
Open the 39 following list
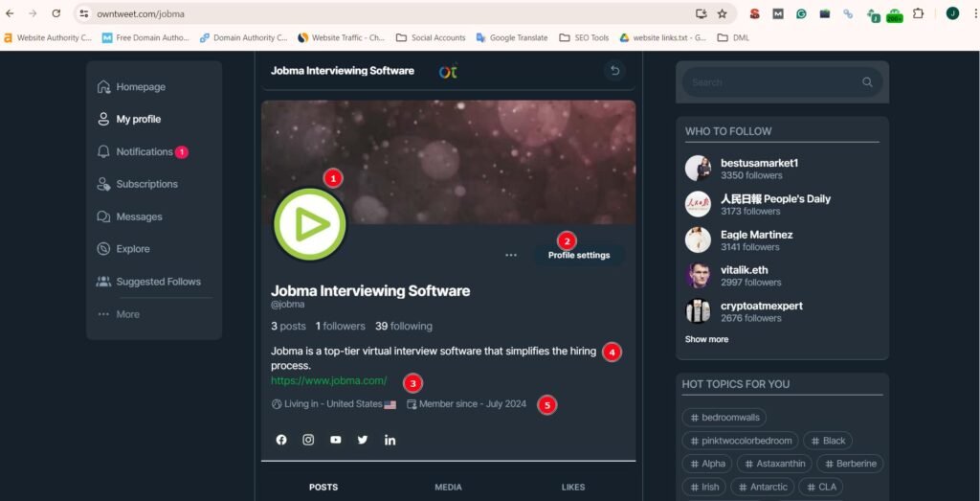point(404,326)
